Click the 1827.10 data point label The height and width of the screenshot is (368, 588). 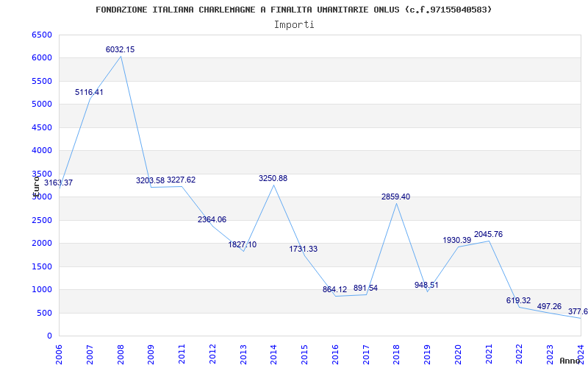point(242,244)
